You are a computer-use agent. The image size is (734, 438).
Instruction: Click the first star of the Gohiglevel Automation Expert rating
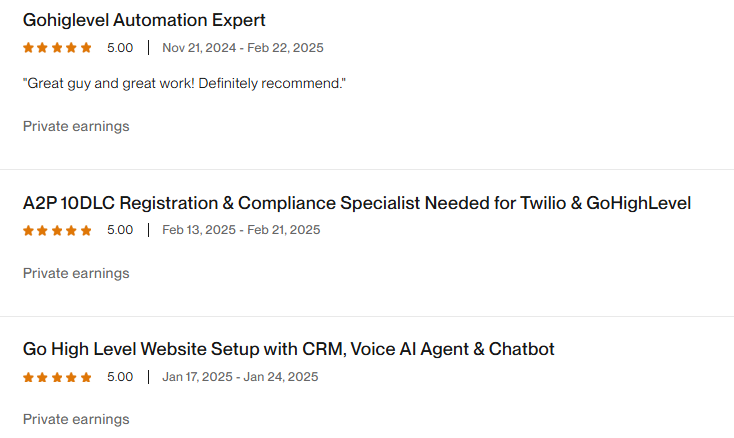click(29, 47)
